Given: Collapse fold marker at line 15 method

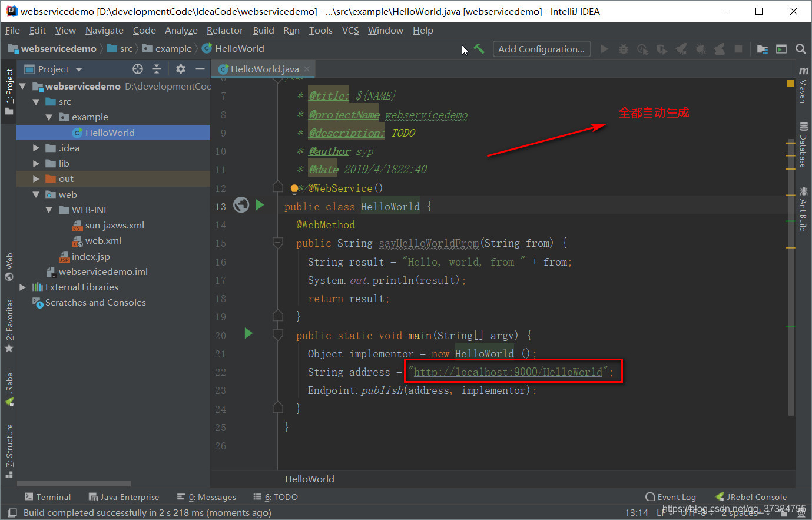Looking at the screenshot, I should point(277,243).
